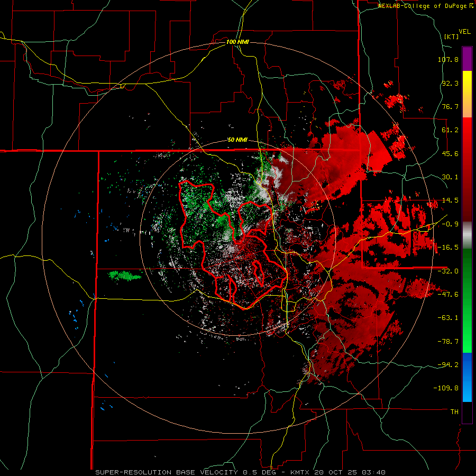The height and width of the screenshot is (476, 476).
Task: Click the [KT] units label
Action: pyautogui.click(x=451, y=36)
